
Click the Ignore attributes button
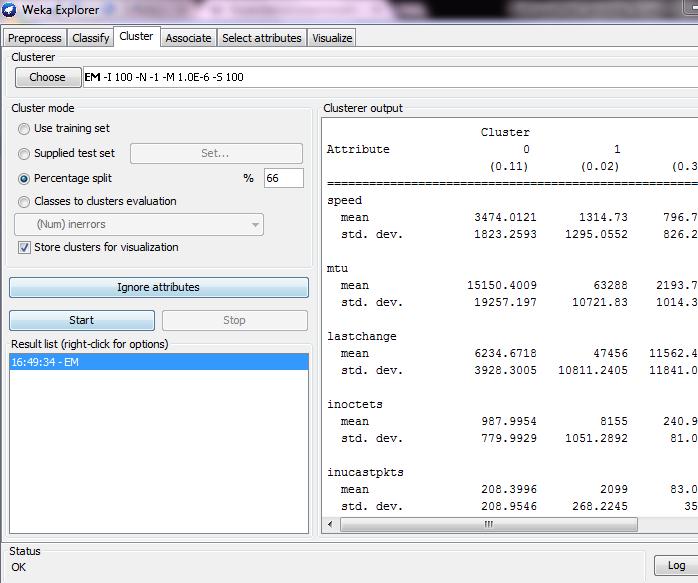click(158, 287)
